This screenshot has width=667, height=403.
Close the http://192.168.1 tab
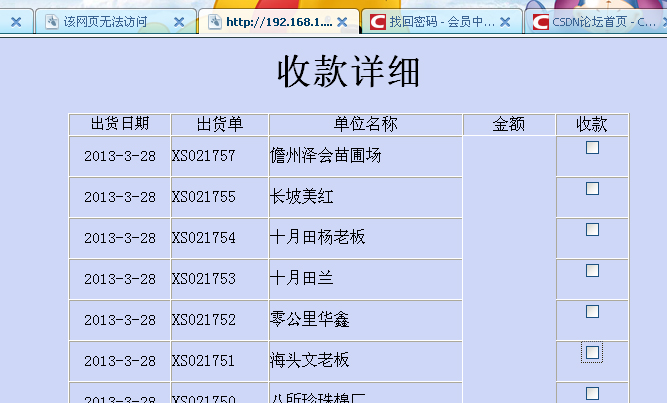[342, 22]
